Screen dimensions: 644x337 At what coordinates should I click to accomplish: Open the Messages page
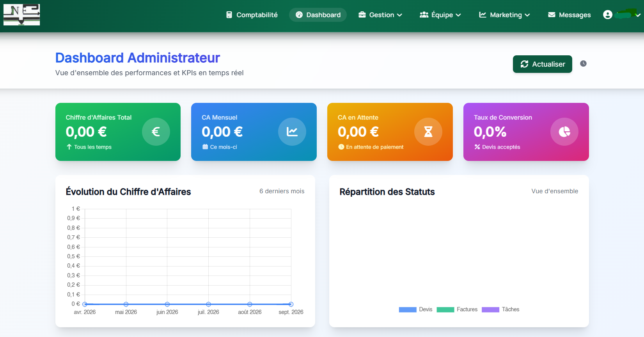point(569,15)
